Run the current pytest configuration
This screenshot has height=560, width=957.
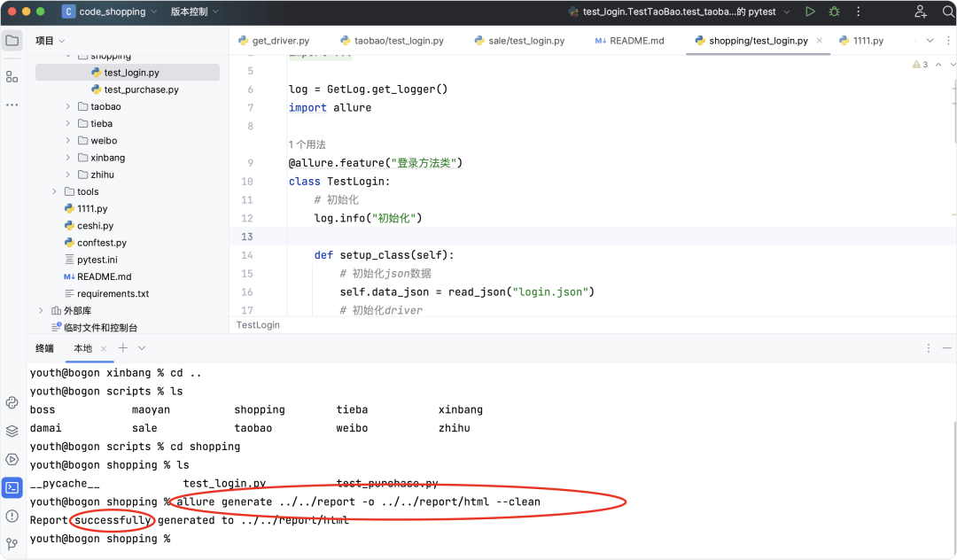pyautogui.click(x=810, y=12)
